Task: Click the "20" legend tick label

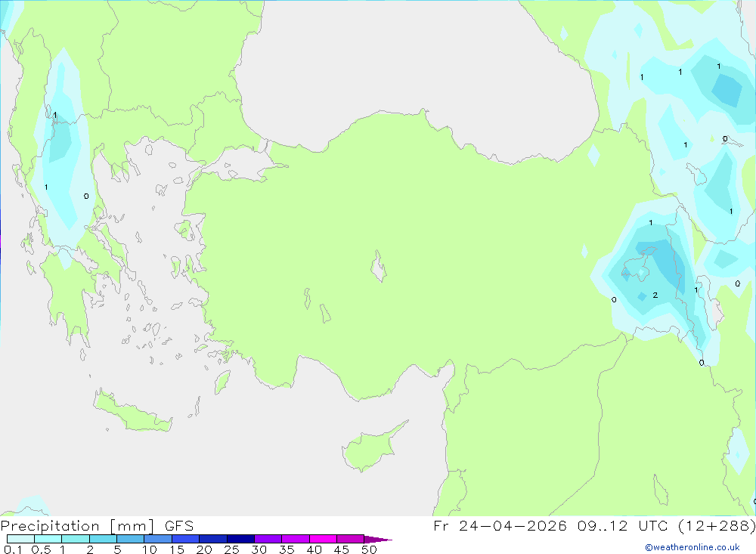Action: tap(204, 549)
